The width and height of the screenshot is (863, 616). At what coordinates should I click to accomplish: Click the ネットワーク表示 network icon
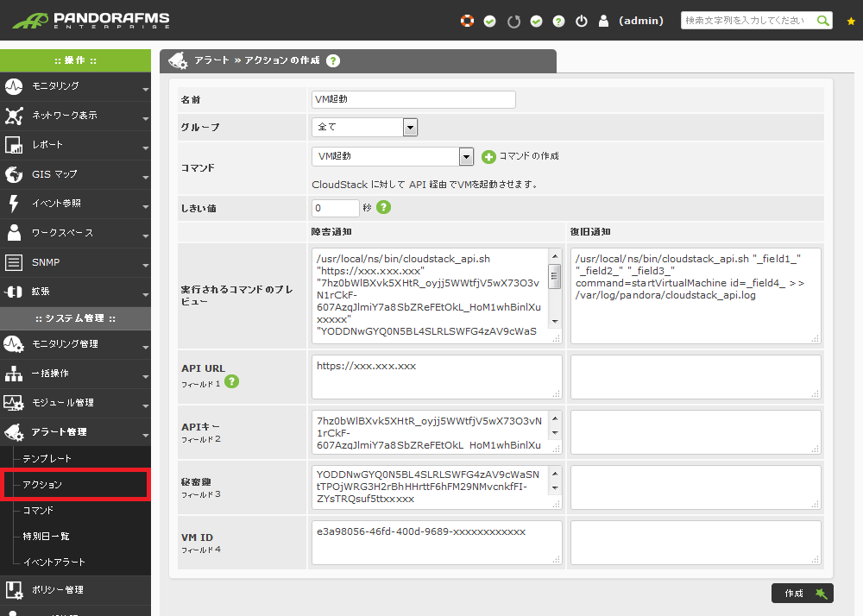point(14,116)
